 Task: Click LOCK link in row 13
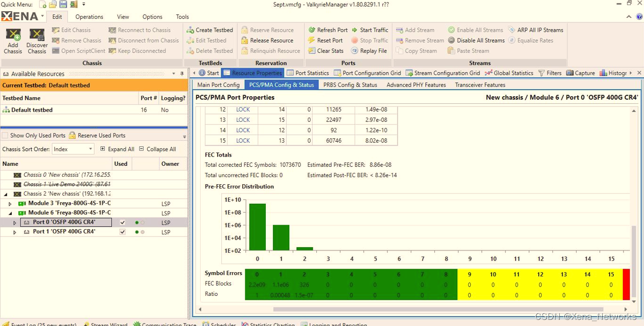243,120
